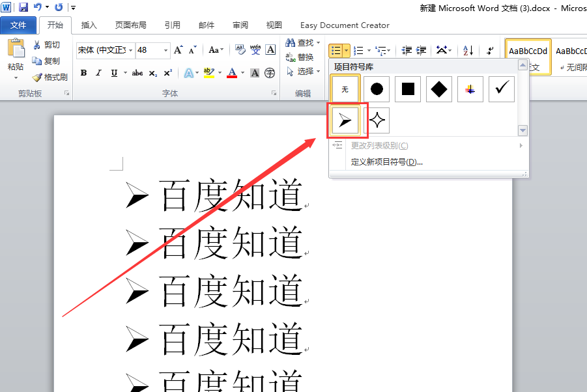Click the Grow Font icon

[x=179, y=49]
